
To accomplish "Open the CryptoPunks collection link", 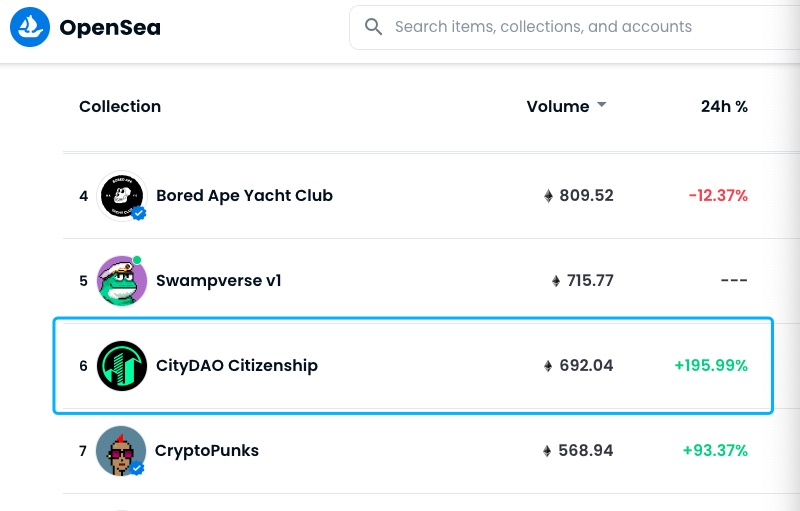I will tap(207, 451).
